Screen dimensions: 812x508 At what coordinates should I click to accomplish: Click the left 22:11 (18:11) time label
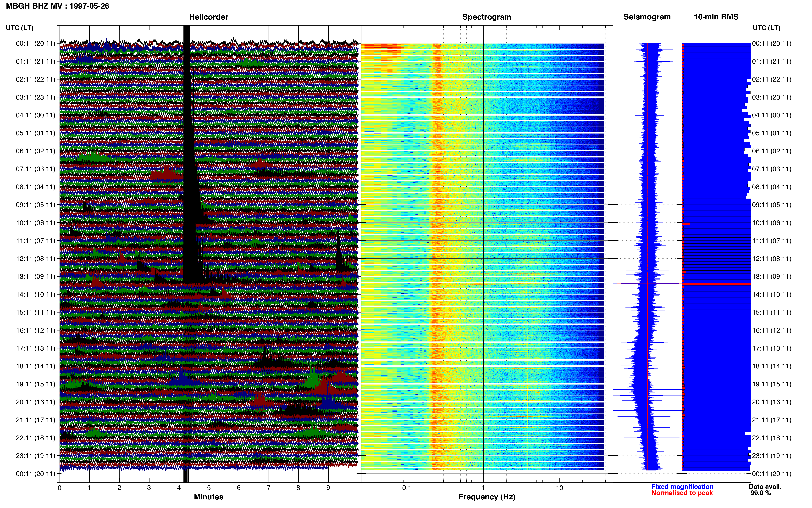click(x=36, y=438)
